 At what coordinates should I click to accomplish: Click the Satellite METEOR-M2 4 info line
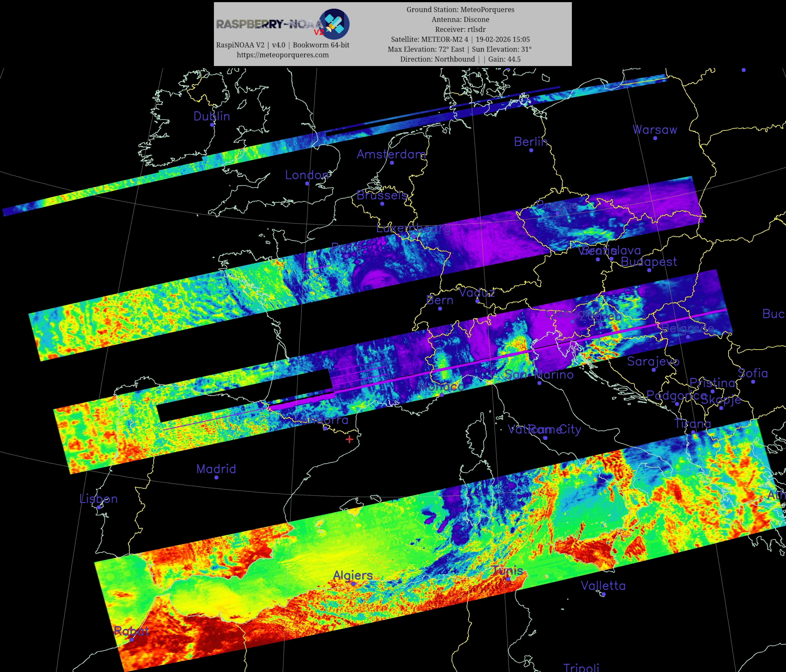click(460, 39)
